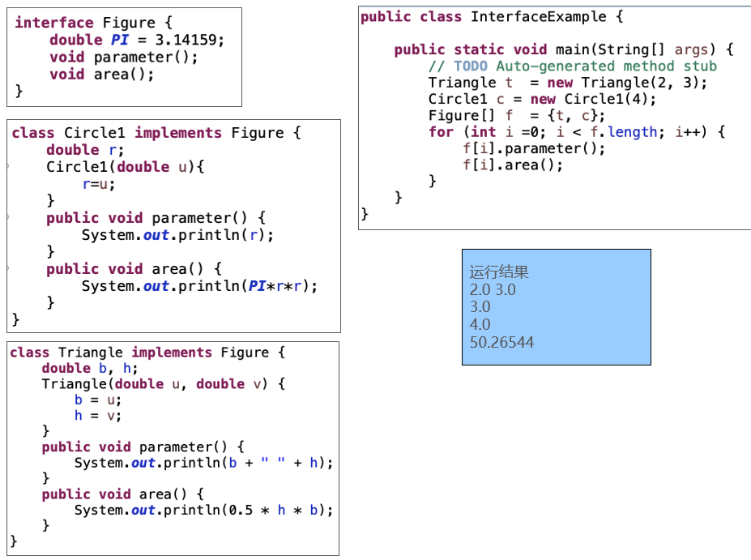This screenshot has width=751, height=560.
Task: Click class Triangle implements Figure line
Action: [x=147, y=353]
